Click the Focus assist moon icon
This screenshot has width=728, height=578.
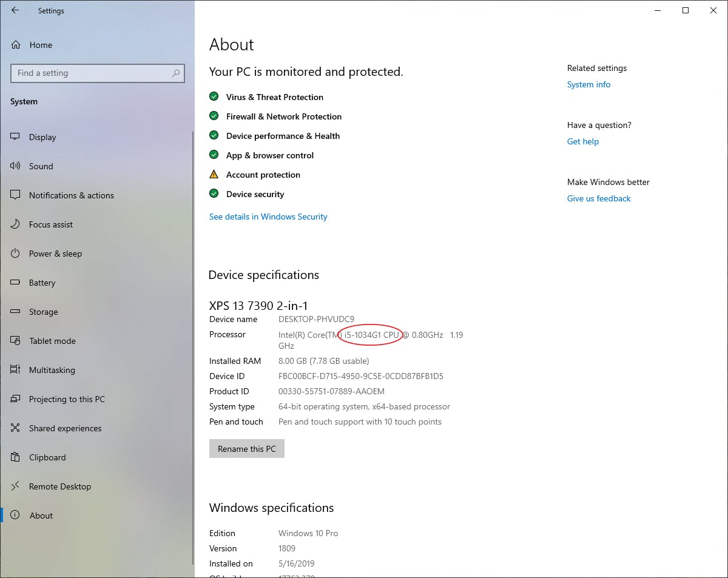16,224
